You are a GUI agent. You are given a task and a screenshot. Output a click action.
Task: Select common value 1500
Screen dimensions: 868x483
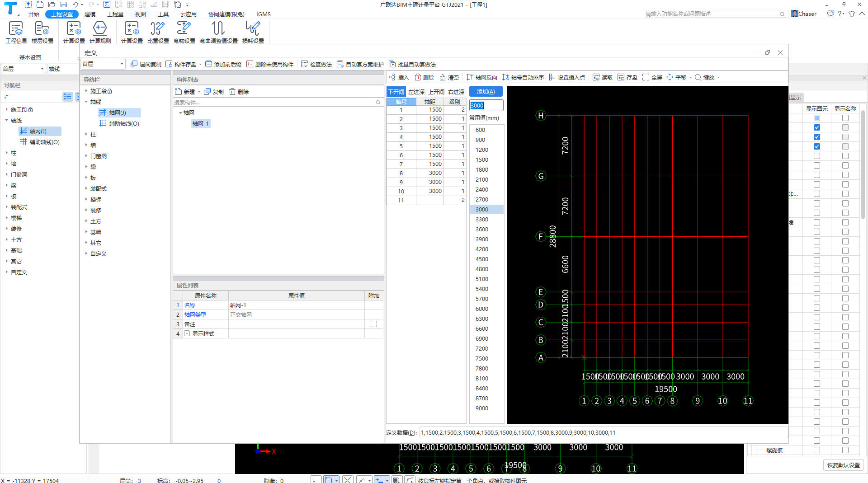point(482,159)
